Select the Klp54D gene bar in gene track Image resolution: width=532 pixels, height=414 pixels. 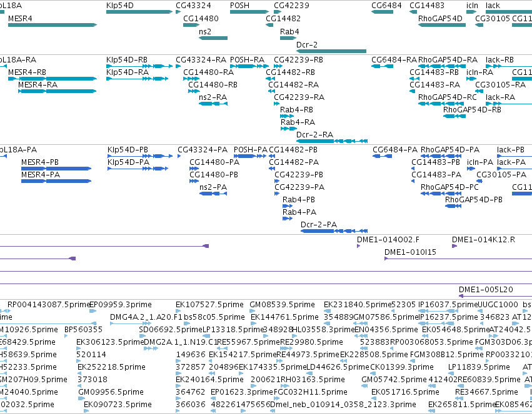[x=139, y=12]
